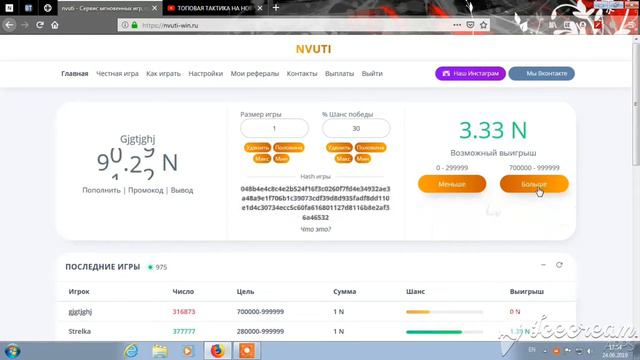Close the YouTube ТОПОВАЯ ТАКТИКА tab
Image resolution: width=640 pixels, height=360 pixels.
[x=260, y=8]
